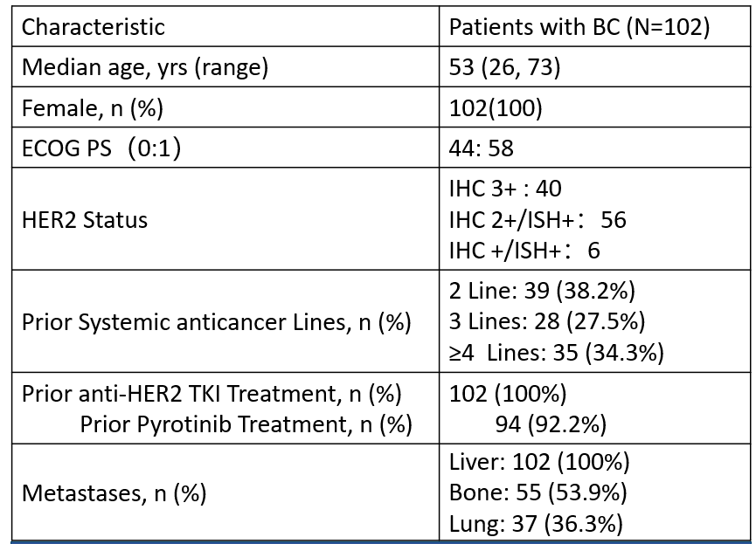Select the "Patients with BC (N=102)" header
Viewport: 756px width, 544px height.
pyautogui.click(x=579, y=27)
